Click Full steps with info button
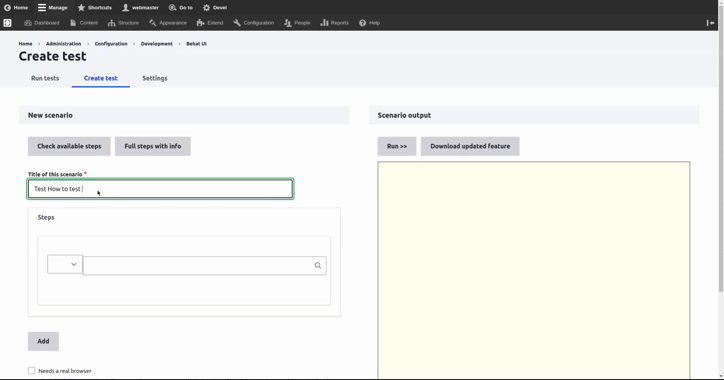Viewport: 724px width, 380px height. coord(153,146)
